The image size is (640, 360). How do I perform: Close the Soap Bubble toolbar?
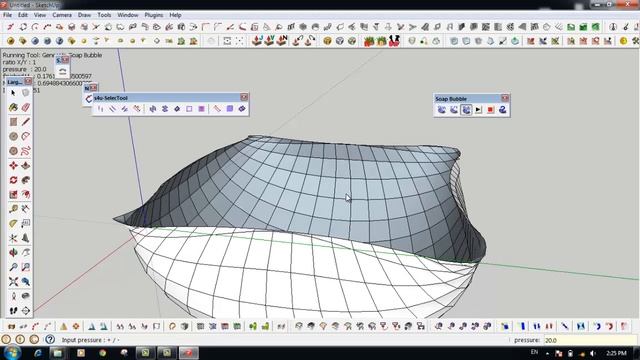505,98
